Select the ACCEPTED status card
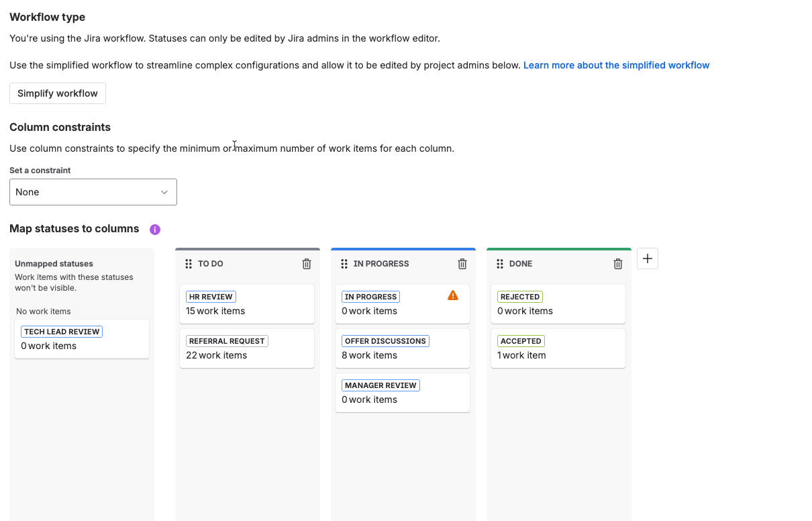812x521 pixels. [x=558, y=348]
